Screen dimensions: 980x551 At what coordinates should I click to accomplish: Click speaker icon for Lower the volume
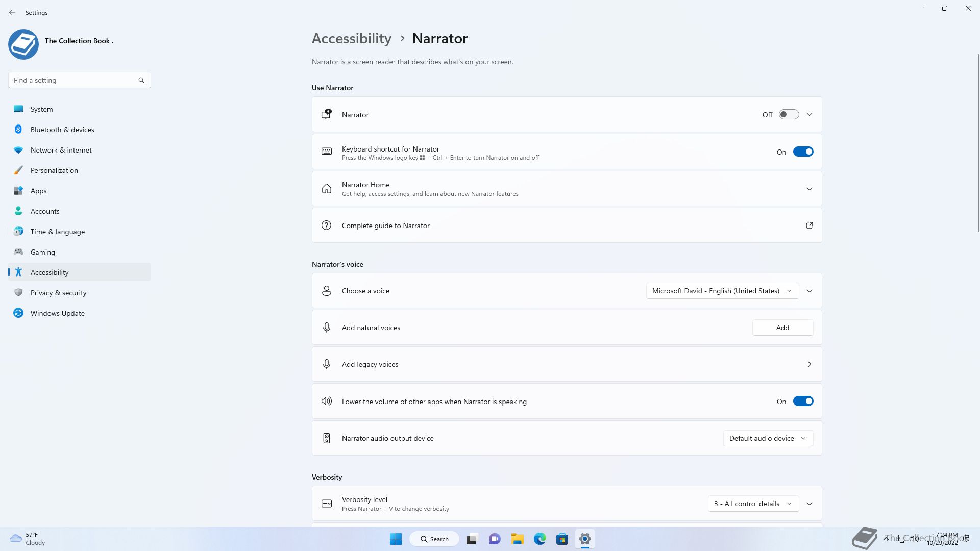point(327,401)
